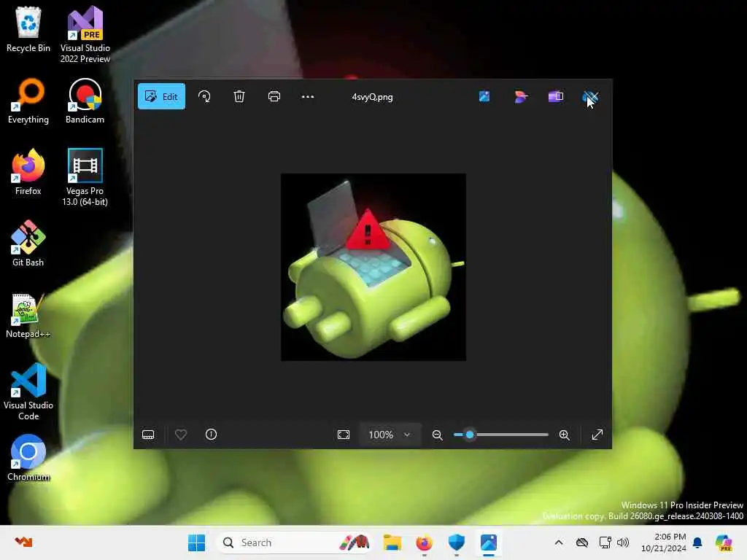Screen dimensions: 747x560
Task: Open the volume speaker tray icon
Action: click(623, 542)
